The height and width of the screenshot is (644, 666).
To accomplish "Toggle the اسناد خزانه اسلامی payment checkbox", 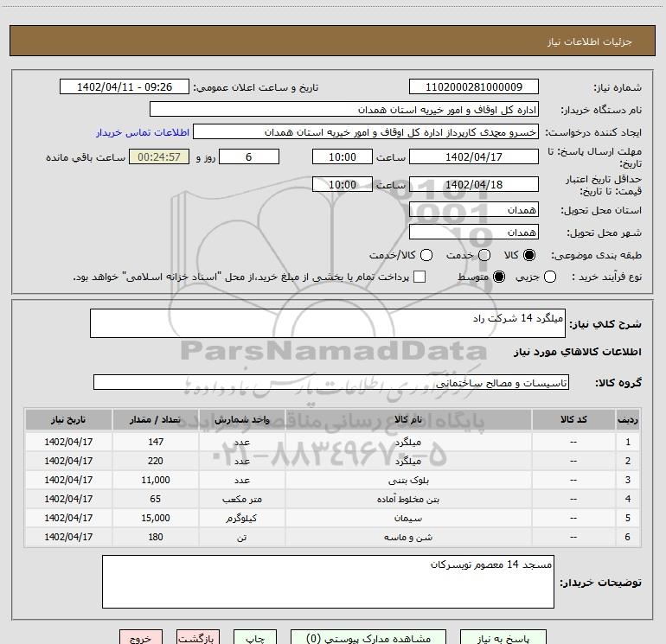I will 419,277.
